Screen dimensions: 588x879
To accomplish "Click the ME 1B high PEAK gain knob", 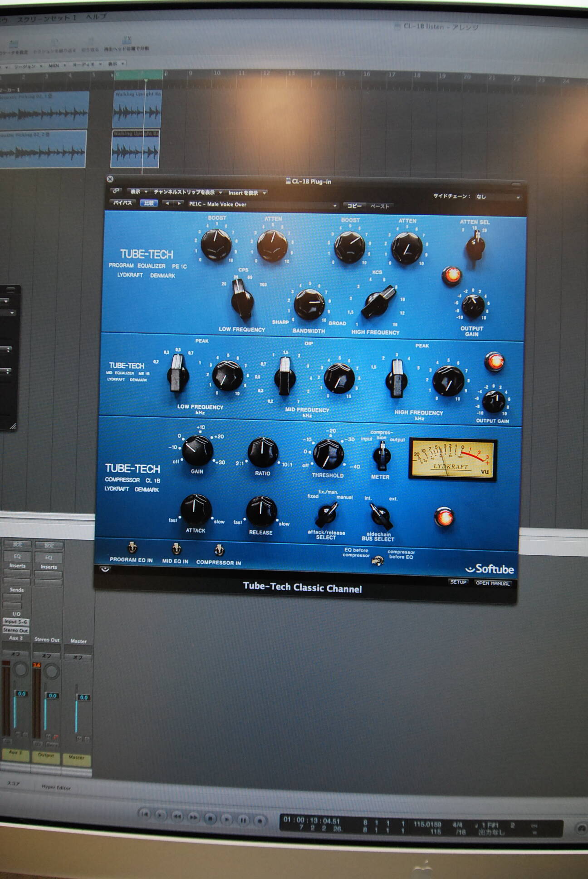I will [x=448, y=381].
